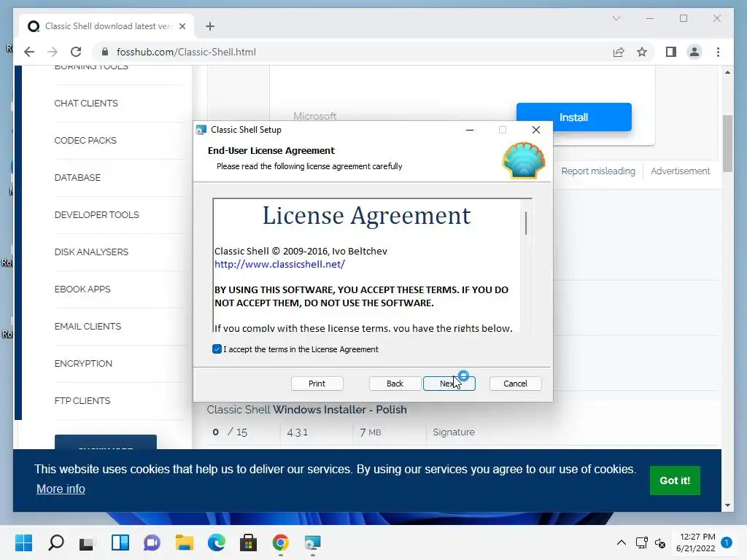Open EMAIL CLIENTS category
The height and width of the screenshot is (560, 747).
coord(88,326)
